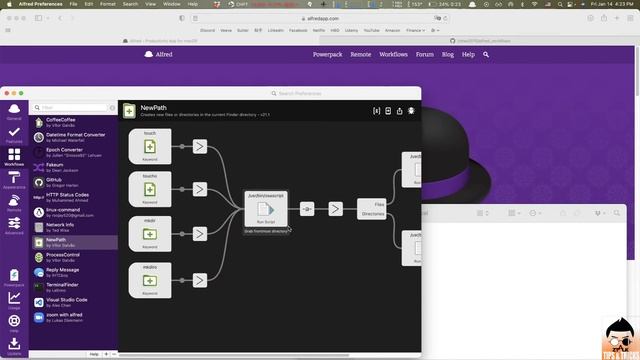Open the Usage statistics section

click(14, 300)
